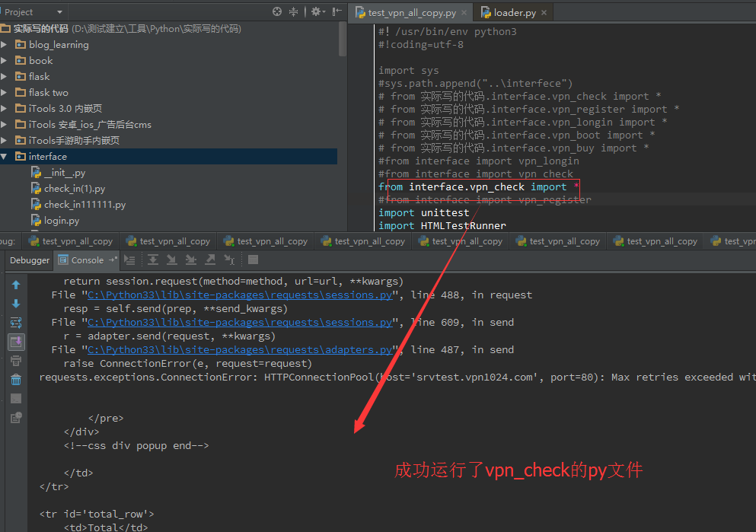Viewport: 756px width, 532px height.
Task: Expand the blog_learning folder
Action: [5, 45]
